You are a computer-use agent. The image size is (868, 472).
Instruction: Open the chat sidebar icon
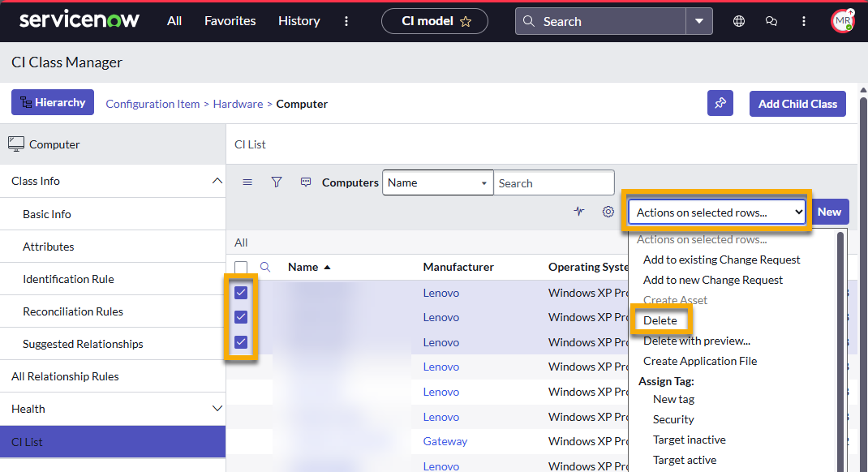pyautogui.click(x=771, y=21)
